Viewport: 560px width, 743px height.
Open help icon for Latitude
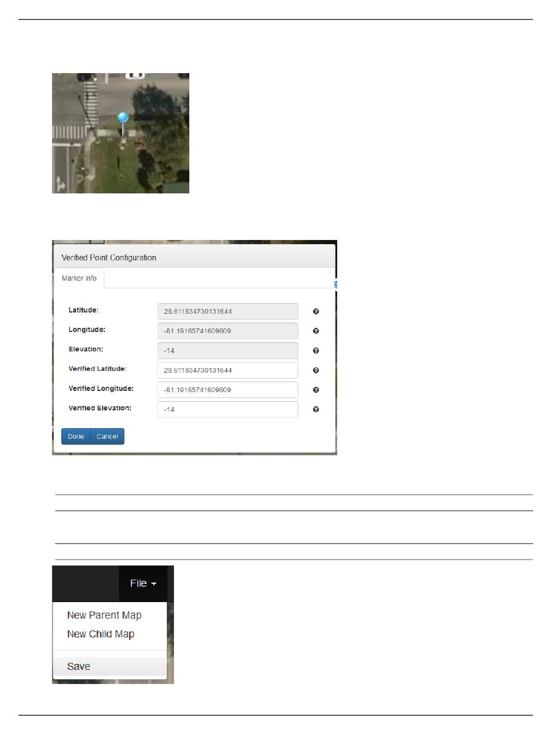click(316, 311)
